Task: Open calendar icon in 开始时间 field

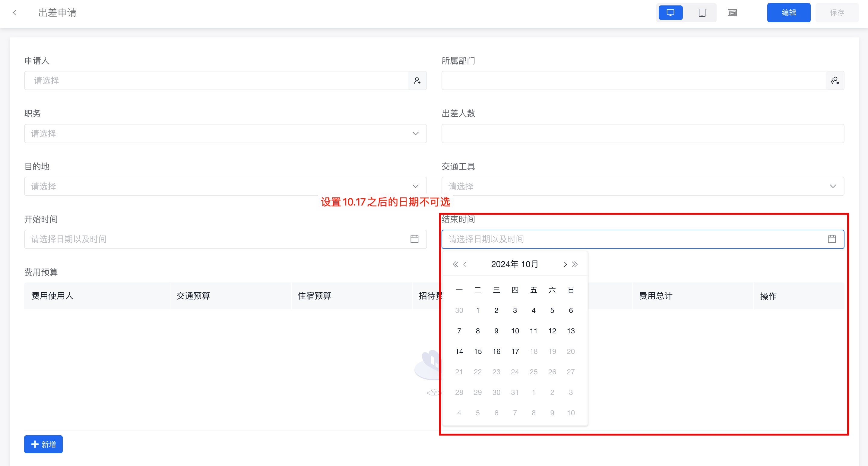Action: pos(414,239)
